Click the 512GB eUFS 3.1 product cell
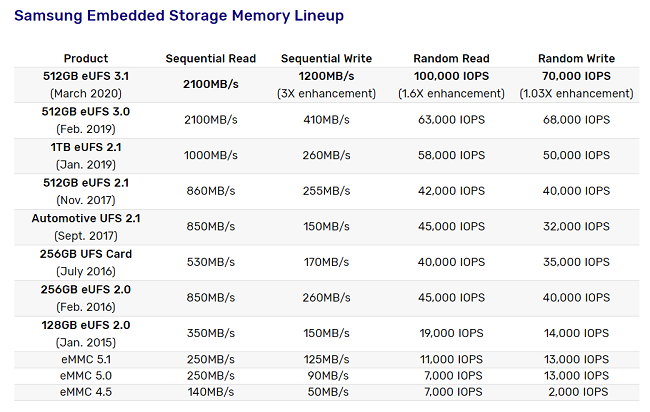 86,85
